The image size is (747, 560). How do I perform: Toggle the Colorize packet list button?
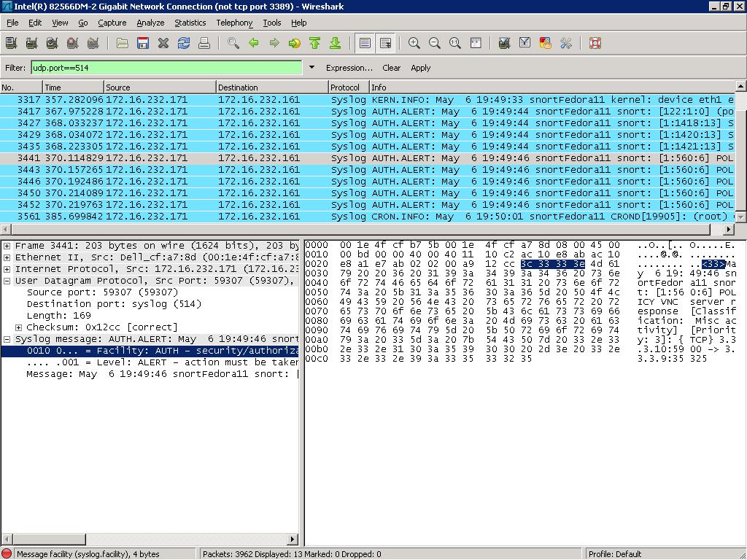pos(365,44)
